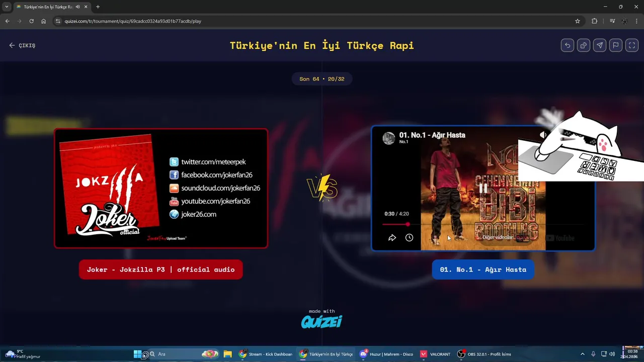Screen dimensions: 644x362
Task: Click the quiz title Türkiye'nin En İyi Türkçe Rapi
Action: (x=322, y=45)
